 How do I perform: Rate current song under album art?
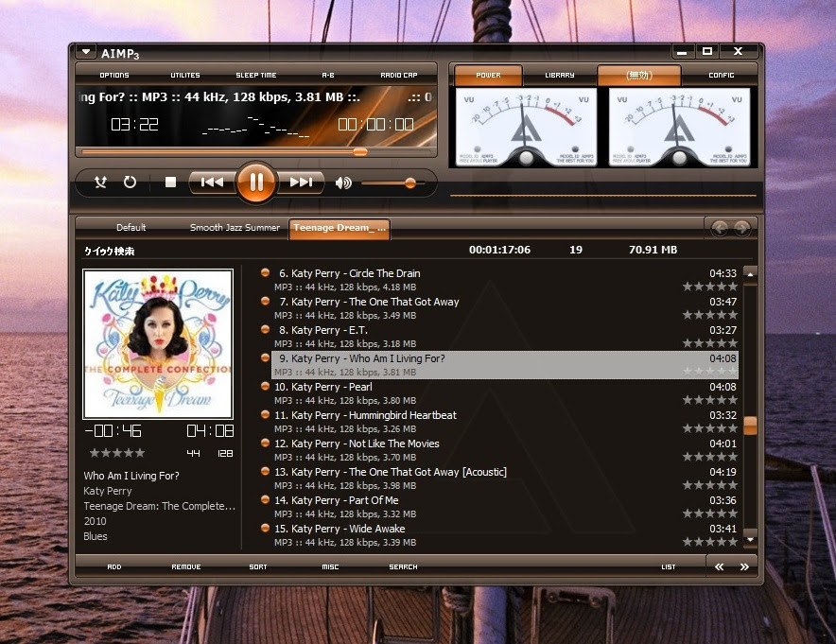(x=117, y=453)
